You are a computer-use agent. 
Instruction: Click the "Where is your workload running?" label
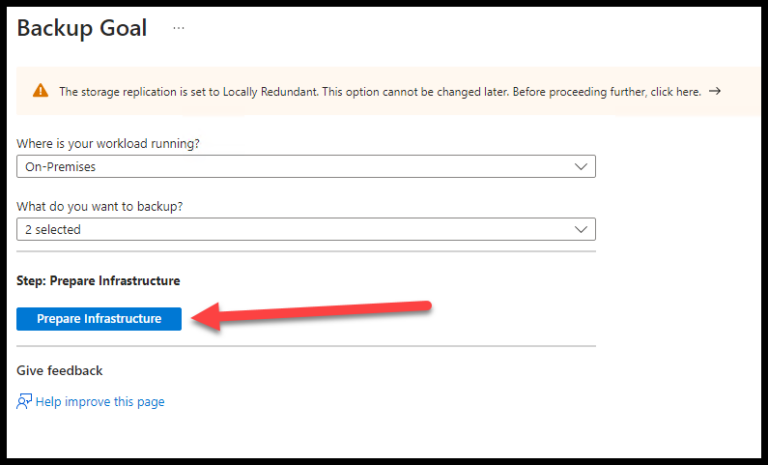(x=108, y=144)
